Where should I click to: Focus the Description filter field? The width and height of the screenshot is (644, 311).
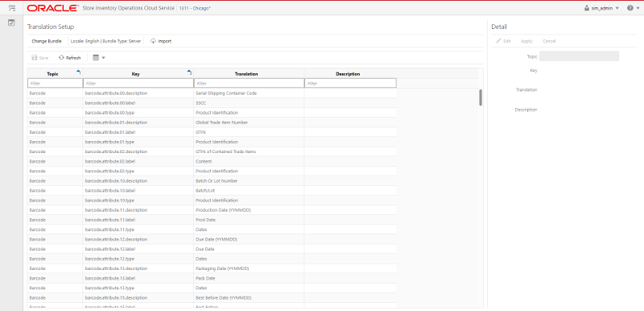click(350, 83)
